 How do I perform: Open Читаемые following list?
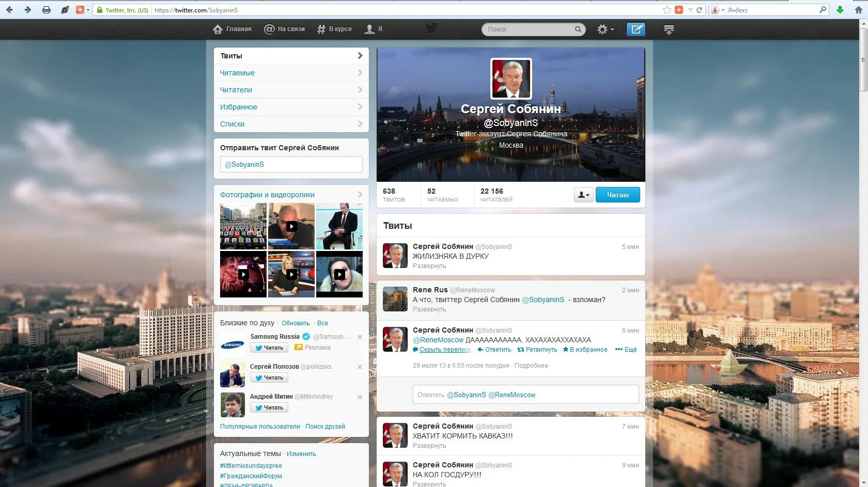(x=291, y=73)
